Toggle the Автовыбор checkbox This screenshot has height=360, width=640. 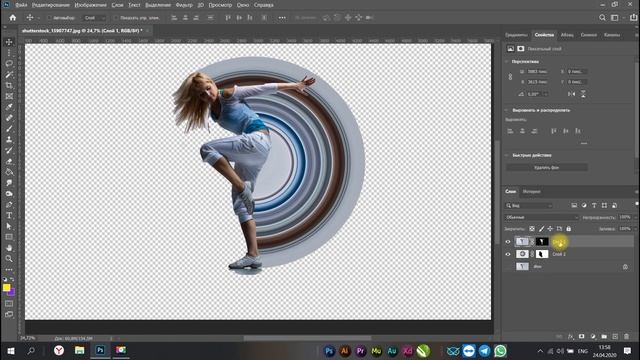click(49, 18)
